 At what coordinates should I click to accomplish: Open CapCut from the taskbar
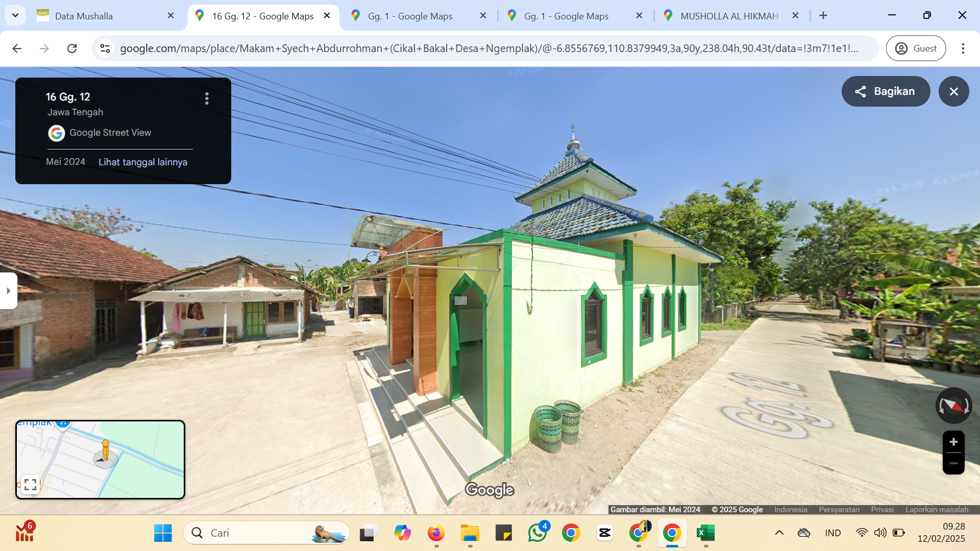tap(604, 533)
